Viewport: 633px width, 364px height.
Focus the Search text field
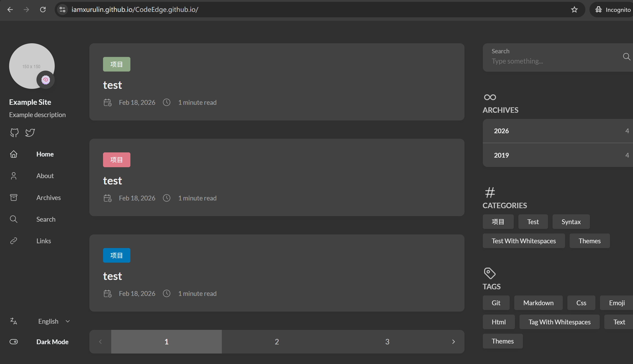[550, 61]
